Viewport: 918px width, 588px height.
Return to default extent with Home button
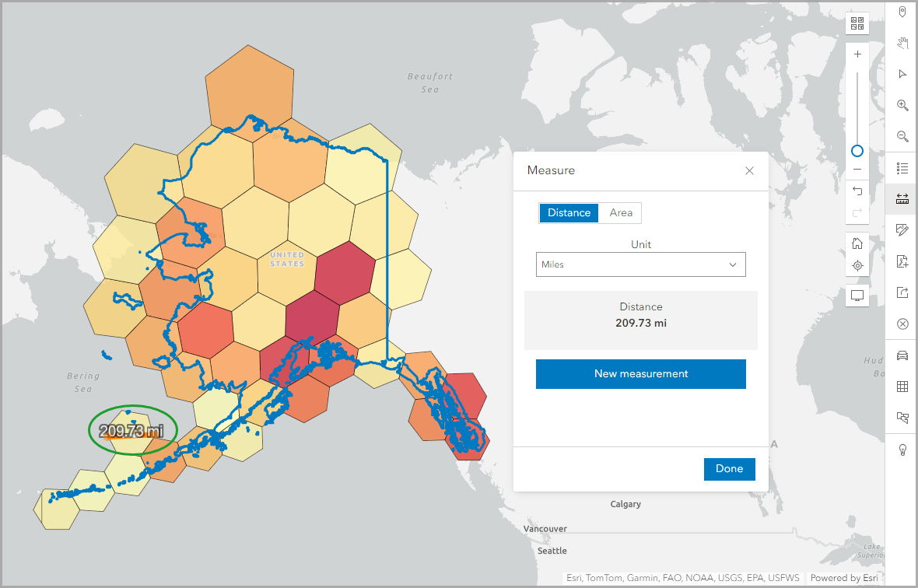tap(857, 242)
